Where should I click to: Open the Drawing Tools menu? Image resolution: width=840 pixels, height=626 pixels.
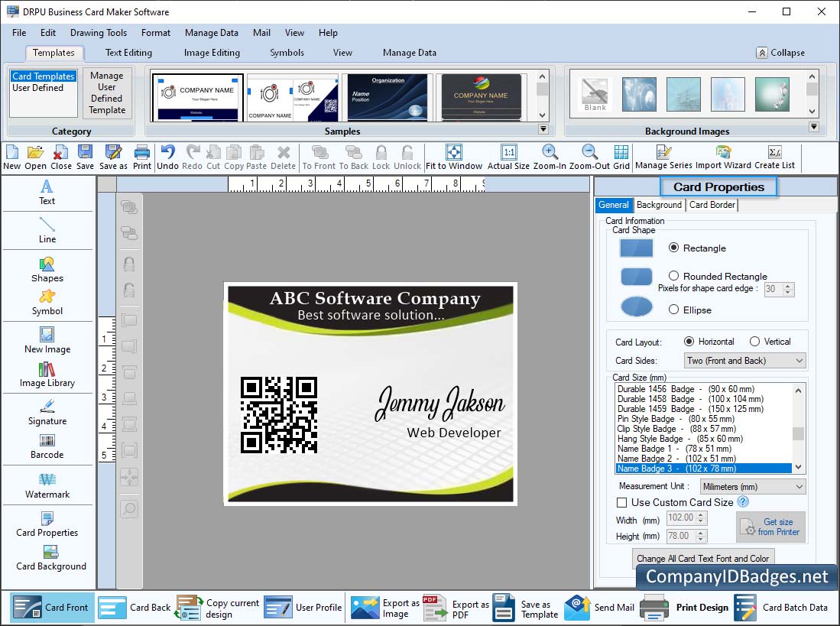(x=99, y=33)
